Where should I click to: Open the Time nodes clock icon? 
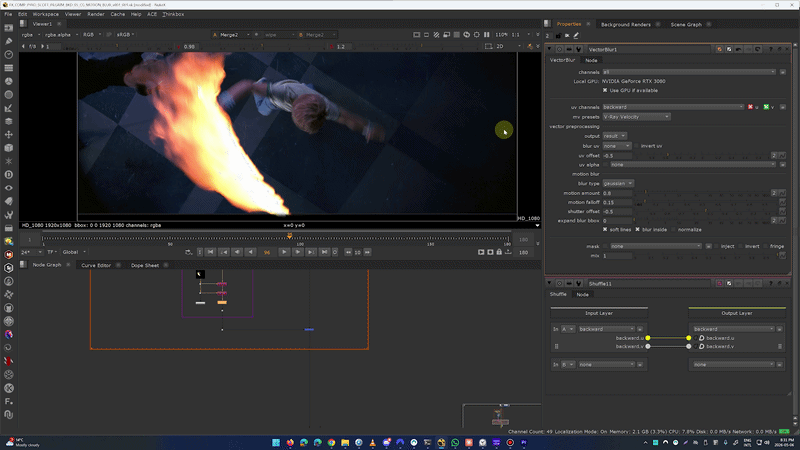tap(9, 55)
